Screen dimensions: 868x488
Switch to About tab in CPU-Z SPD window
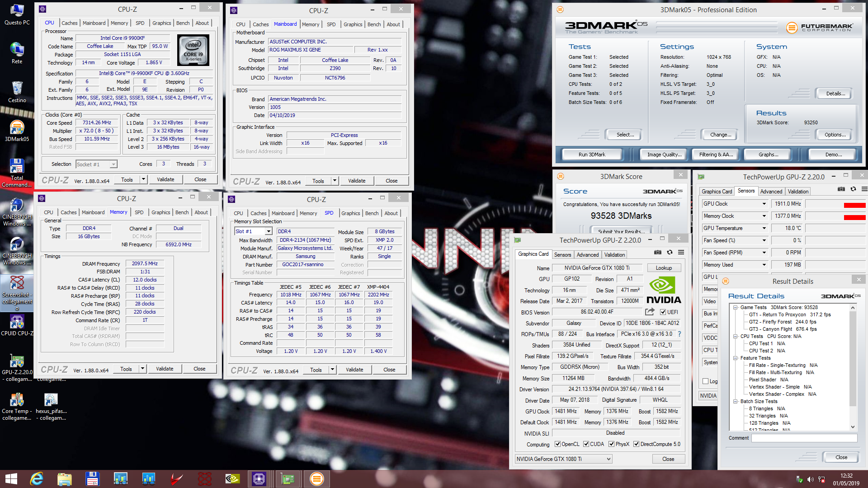pos(391,213)
